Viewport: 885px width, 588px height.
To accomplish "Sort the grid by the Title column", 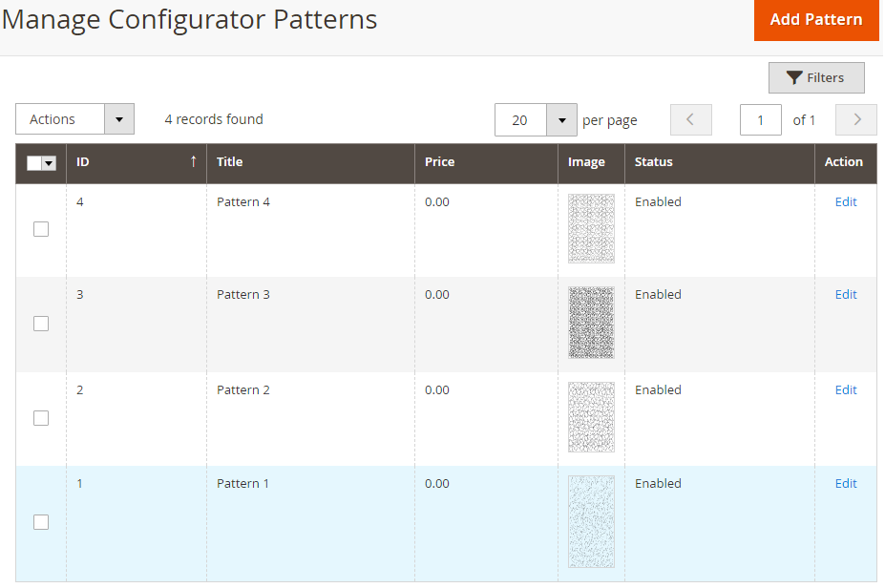I will [229, 162].
